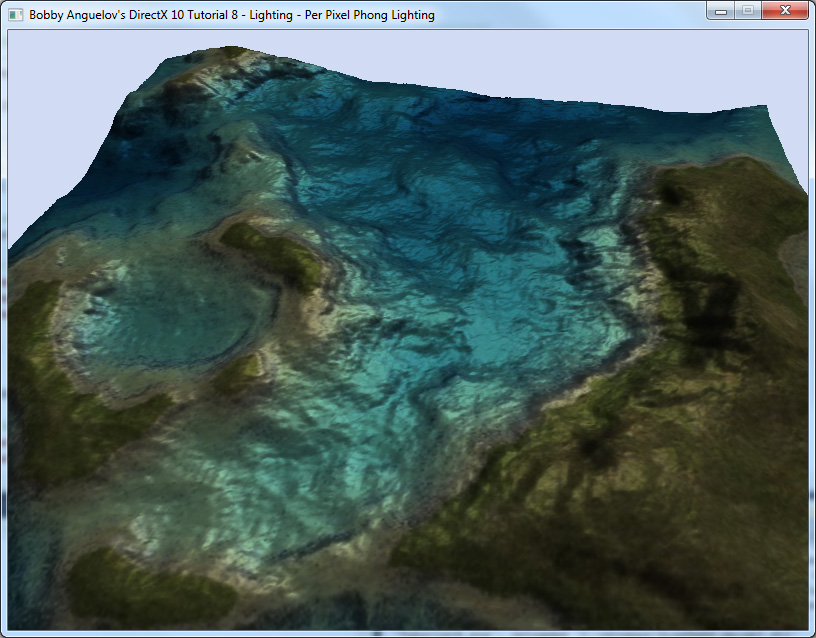Select the small green island above the lagoon
Image resolution: width=816 pixels, height=638 pixels.
[x=270, y=255]
